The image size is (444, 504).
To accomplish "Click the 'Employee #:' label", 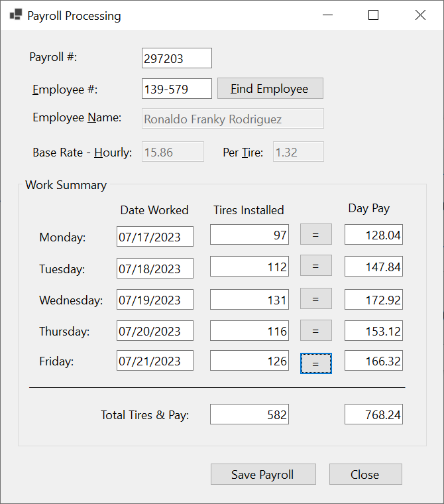I will click(x=65, y=90).
